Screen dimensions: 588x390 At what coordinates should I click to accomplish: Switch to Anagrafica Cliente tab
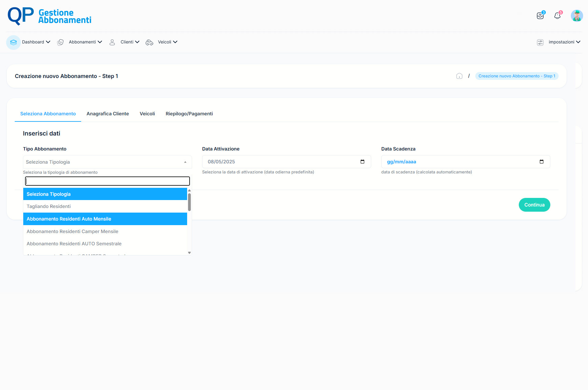[107, 114]
